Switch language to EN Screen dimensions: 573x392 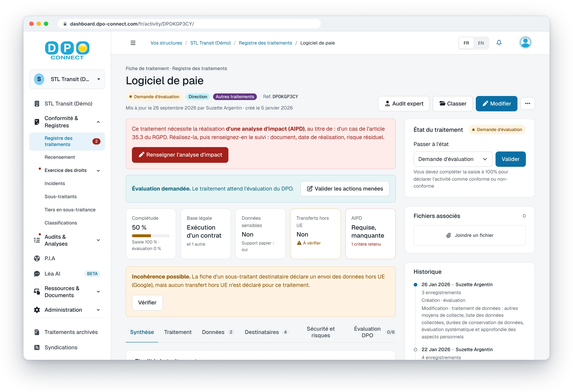[x=481, y=43]
